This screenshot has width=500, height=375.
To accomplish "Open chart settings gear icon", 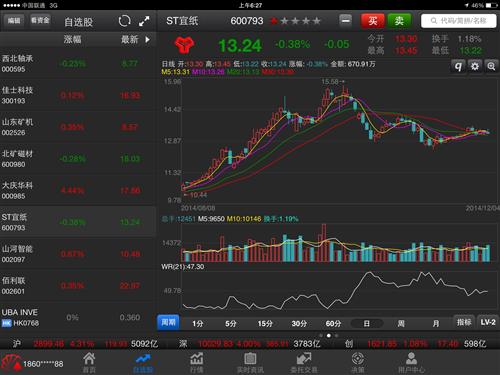I will [475, 66].
